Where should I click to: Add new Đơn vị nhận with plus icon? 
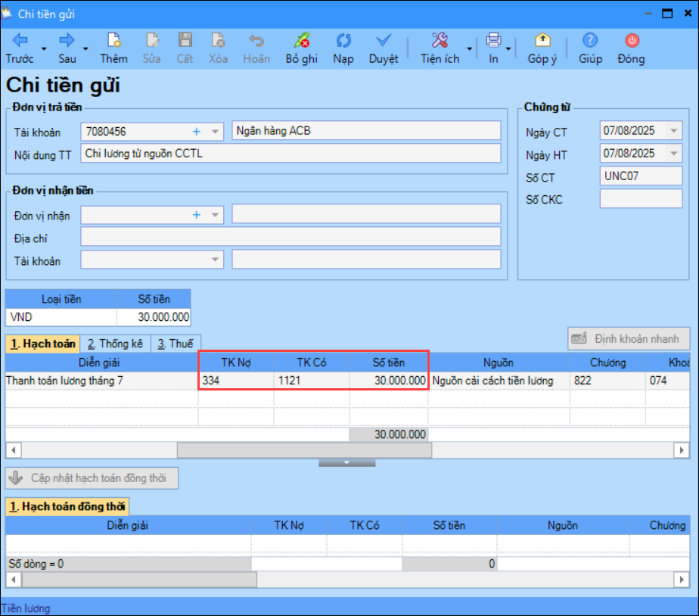coord(196,215)
